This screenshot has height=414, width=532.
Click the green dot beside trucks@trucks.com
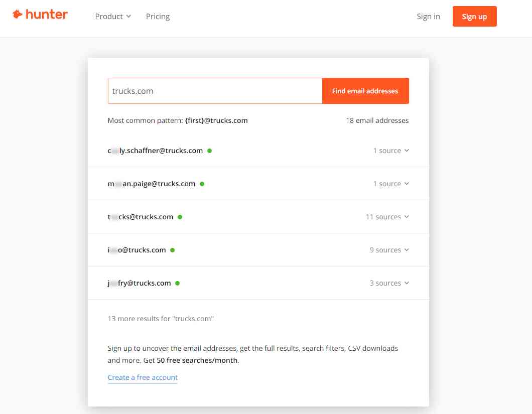tap(180, 217)
